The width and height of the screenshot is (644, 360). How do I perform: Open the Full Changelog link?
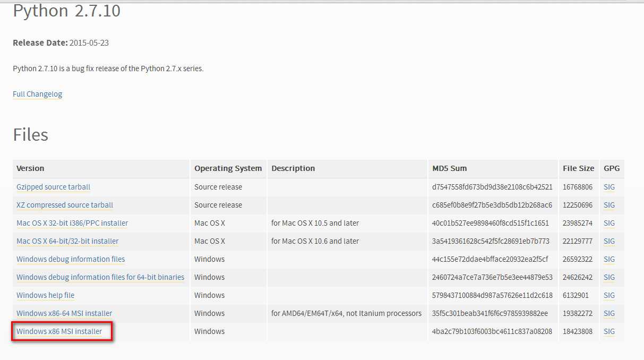click(37, 94)
